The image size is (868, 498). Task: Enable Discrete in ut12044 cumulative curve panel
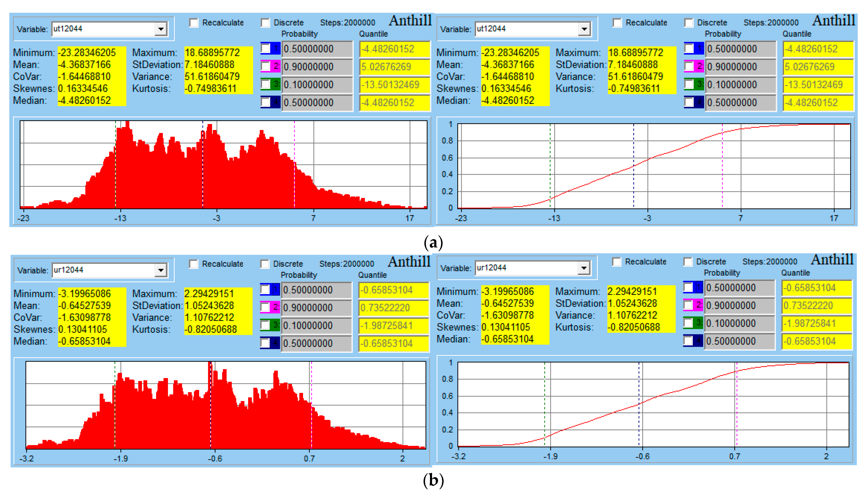click(689, 23)
